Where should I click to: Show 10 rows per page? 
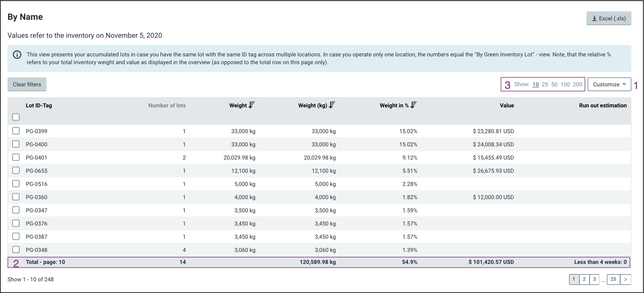pos(536,85)
